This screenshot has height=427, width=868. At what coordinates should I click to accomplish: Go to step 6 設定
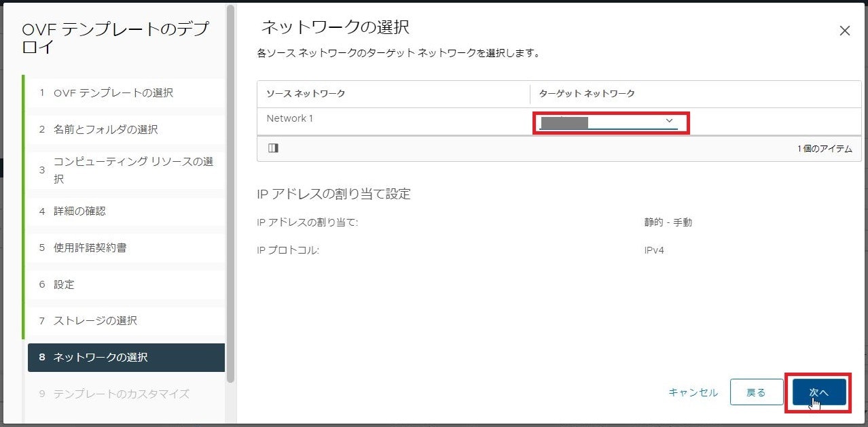pyautogui.click(x=125, y=284)
